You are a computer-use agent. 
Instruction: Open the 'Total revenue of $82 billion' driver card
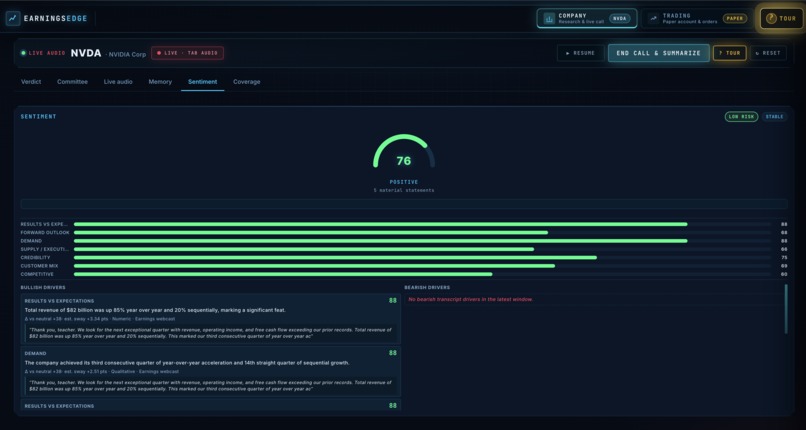211,319
